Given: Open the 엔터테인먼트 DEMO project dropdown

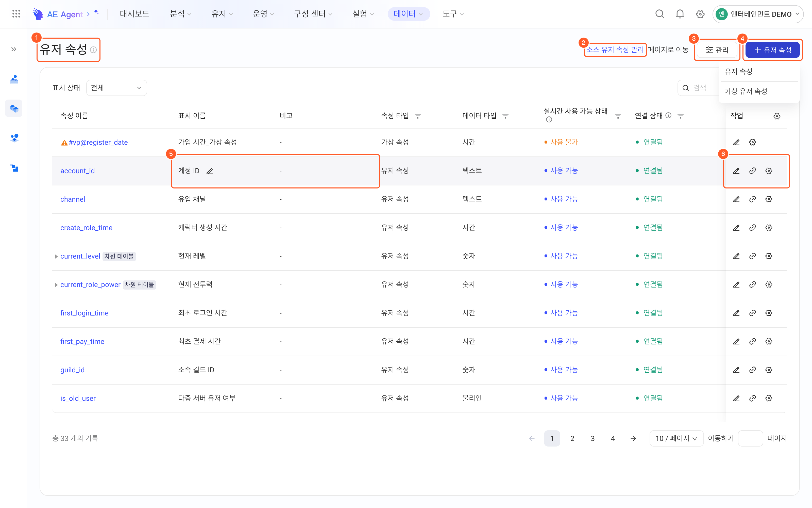Looking at the screenshot, I should pyautogui.click(x=758, y=14).
